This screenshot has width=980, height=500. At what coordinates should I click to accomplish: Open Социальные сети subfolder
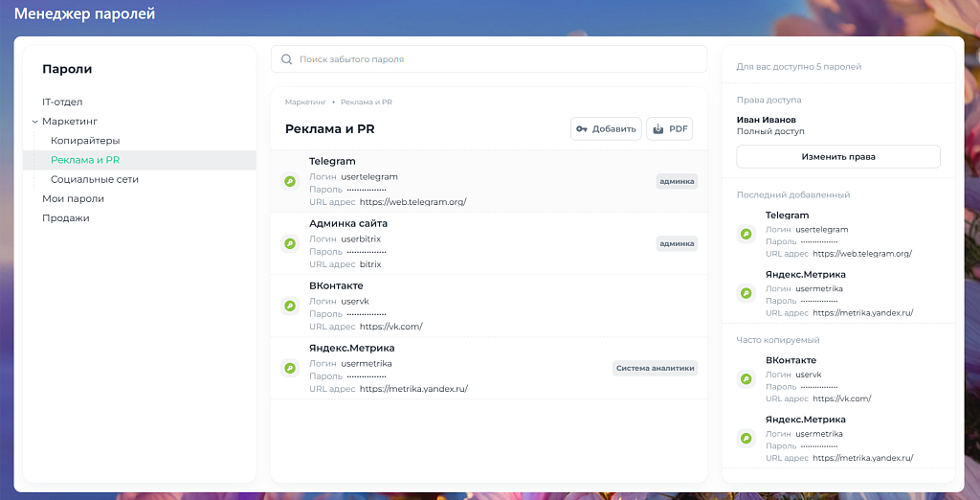[x=95, y=179]
